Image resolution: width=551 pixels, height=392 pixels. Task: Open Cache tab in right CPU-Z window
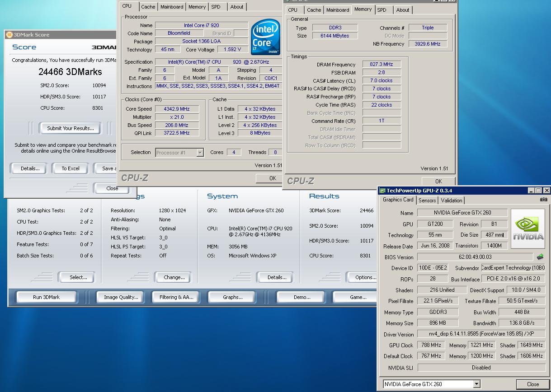(314, 10)
